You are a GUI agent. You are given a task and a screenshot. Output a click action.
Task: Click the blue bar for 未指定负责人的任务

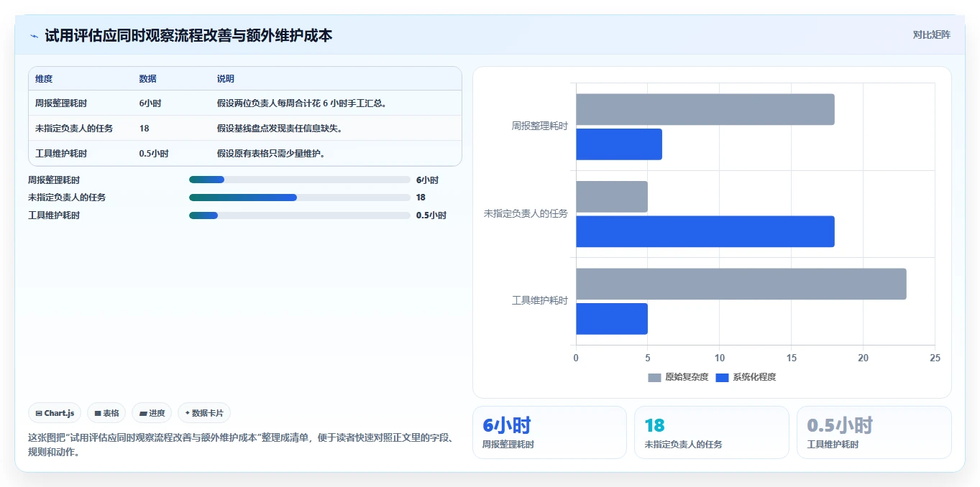[705, 231]
